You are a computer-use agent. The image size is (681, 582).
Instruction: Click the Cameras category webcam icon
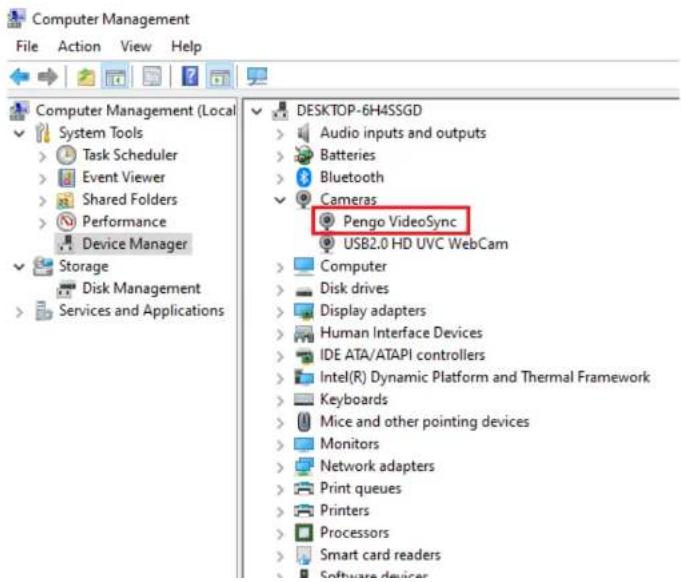[x=303, y=199]
